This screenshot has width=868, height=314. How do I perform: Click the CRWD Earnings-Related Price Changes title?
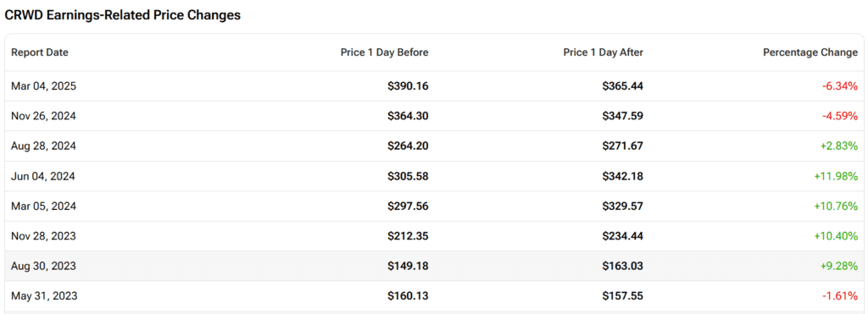coord(123,15)
